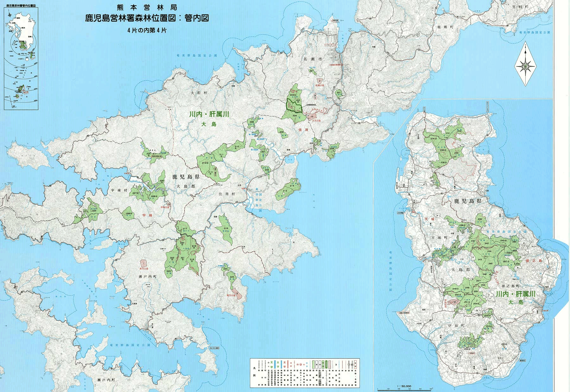This screenshot has height=392, width=570.
Task: Click forest compartment 216
Action: [226, 228]
